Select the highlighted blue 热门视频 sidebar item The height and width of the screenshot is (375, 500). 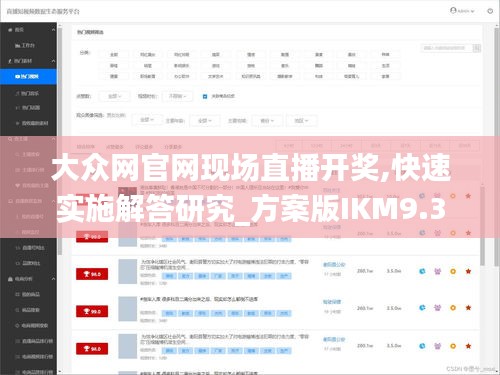[28, 77]
